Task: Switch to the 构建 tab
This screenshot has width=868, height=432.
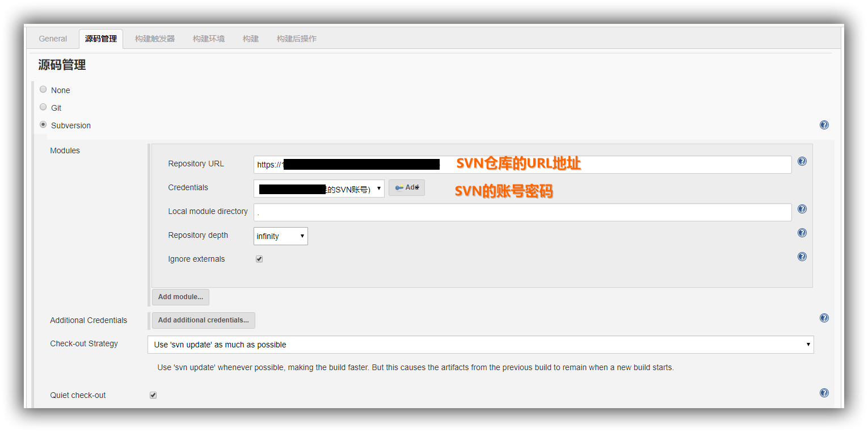Action: click(251, 39)
